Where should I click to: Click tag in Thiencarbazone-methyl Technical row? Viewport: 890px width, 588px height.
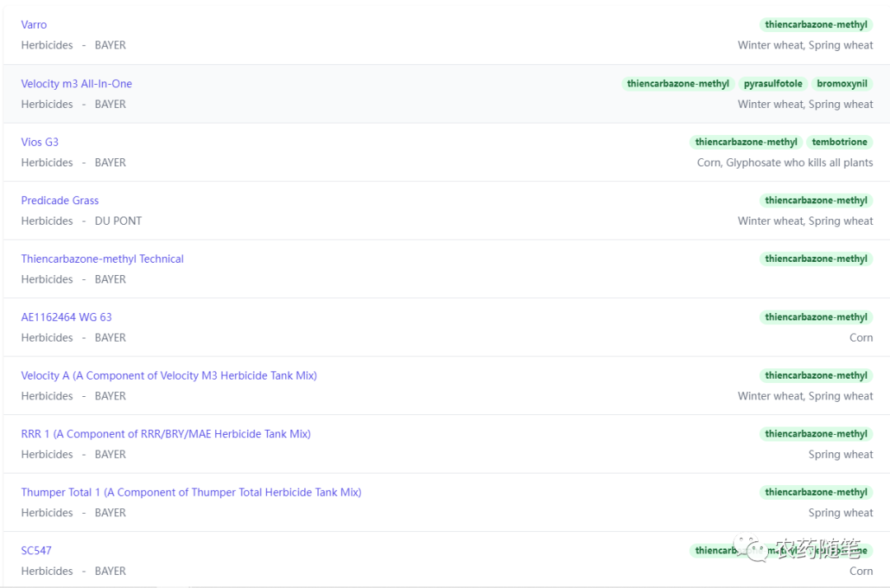tap(816, 259)
